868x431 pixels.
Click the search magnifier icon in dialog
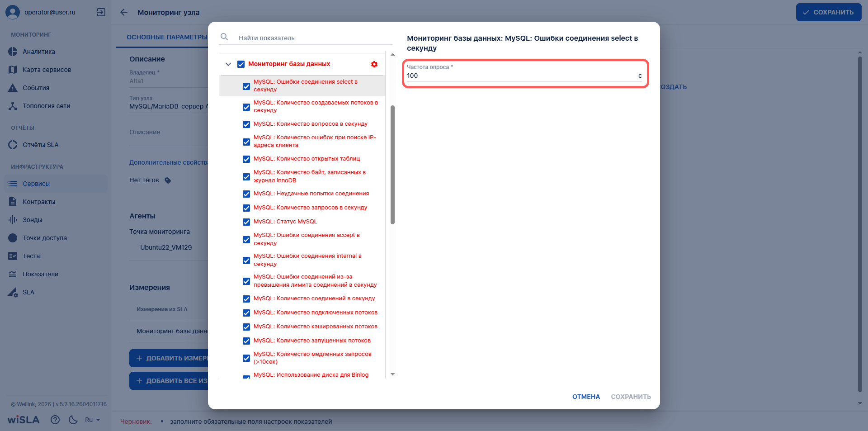click(x=224, y=37)
